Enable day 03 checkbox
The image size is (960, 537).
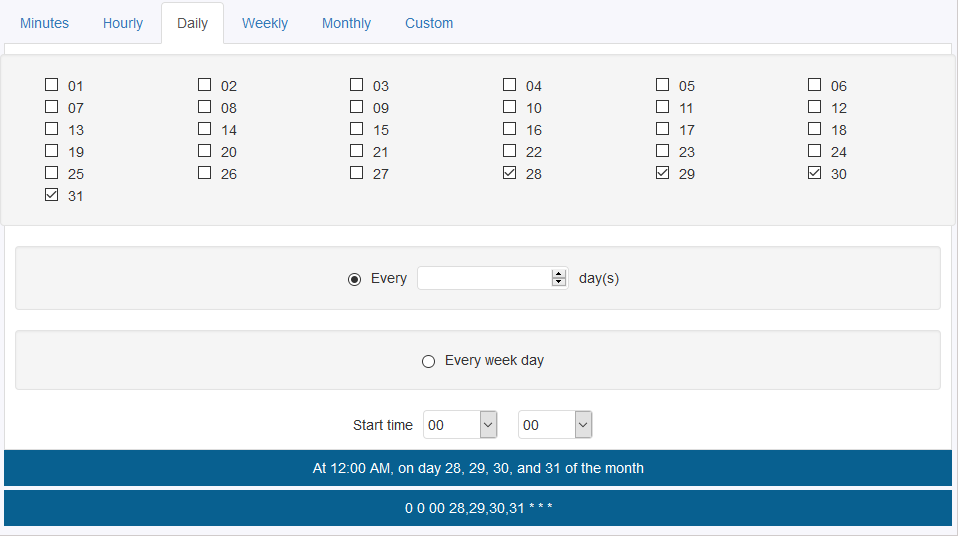point(356,84)
